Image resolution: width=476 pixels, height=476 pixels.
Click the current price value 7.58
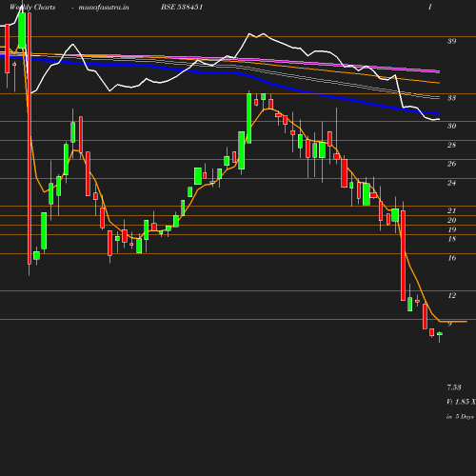click(x=454, y=387)
